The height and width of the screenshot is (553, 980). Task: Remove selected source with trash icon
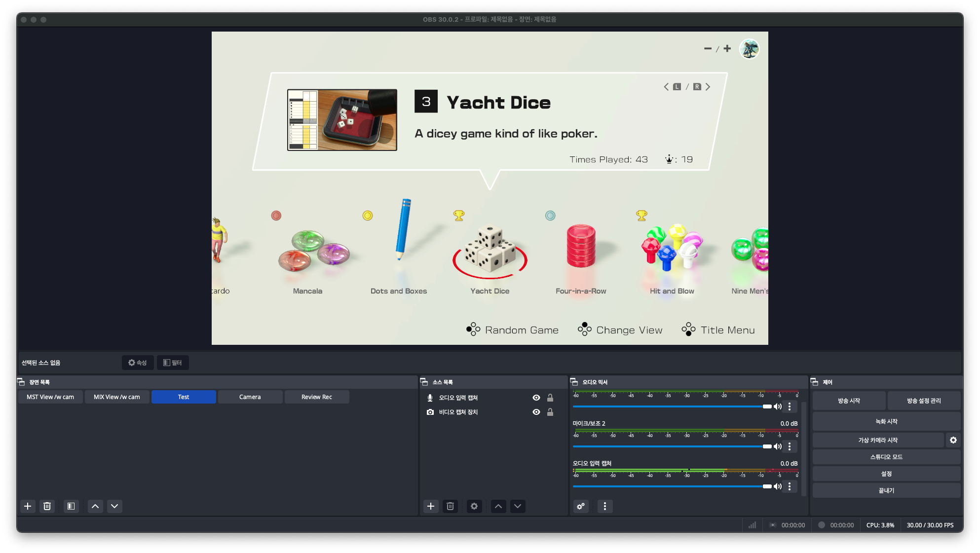[x=450, y=506]
